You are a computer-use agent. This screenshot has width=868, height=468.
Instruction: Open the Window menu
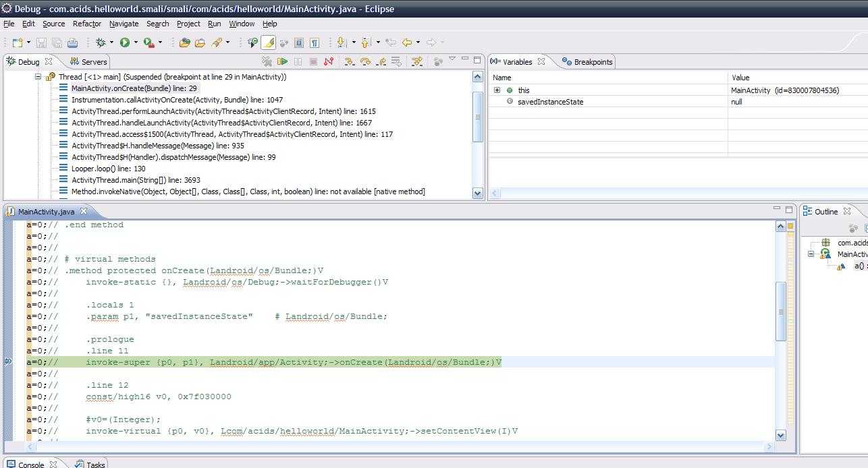tap(242, 24)
